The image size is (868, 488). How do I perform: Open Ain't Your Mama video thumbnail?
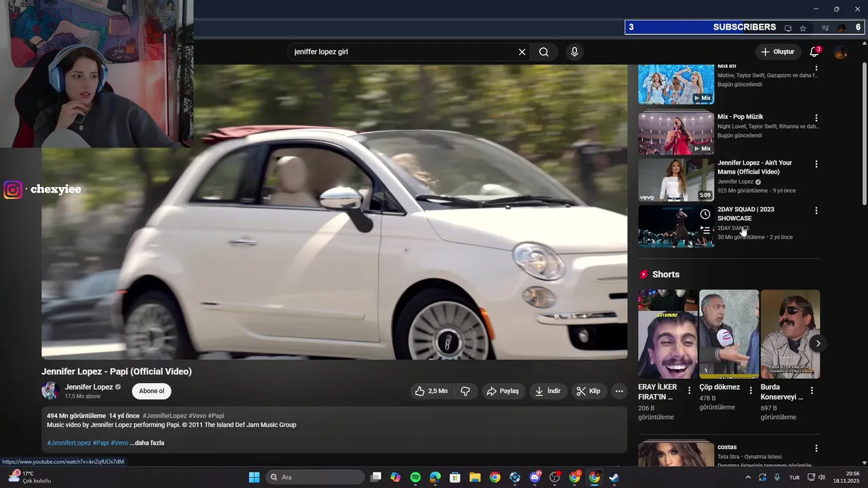click(676, 180)
